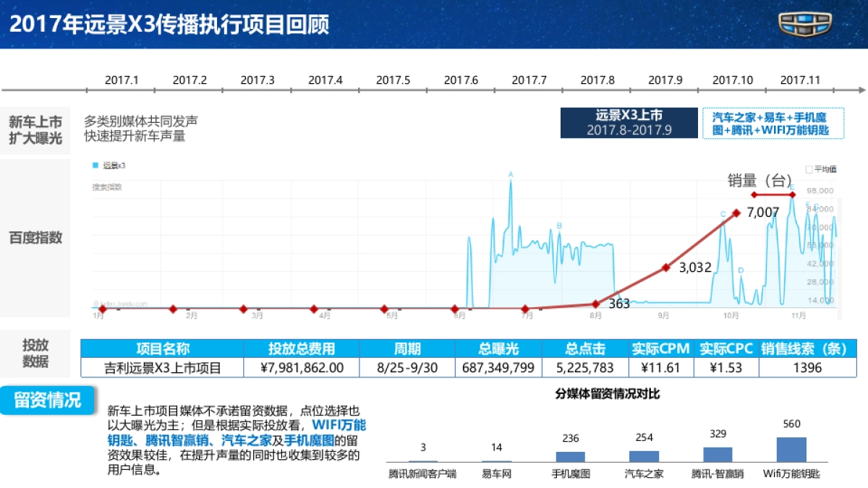The height and width of the screenshot is (488, 868).
Task: Select the 百度指数 section label
Action: click(35, 236)
